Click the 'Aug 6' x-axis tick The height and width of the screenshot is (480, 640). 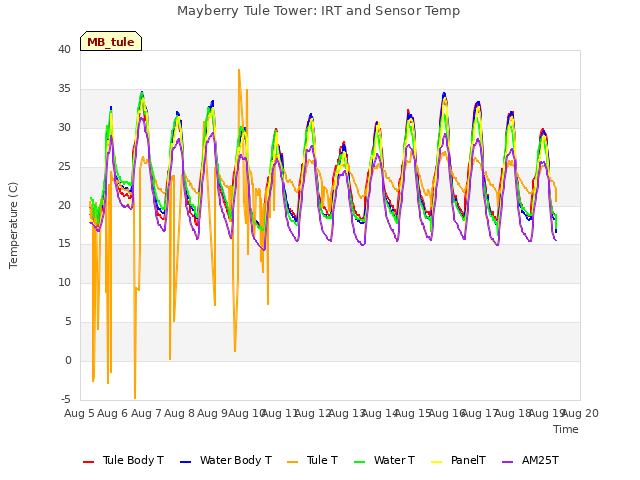coord(113,413)
